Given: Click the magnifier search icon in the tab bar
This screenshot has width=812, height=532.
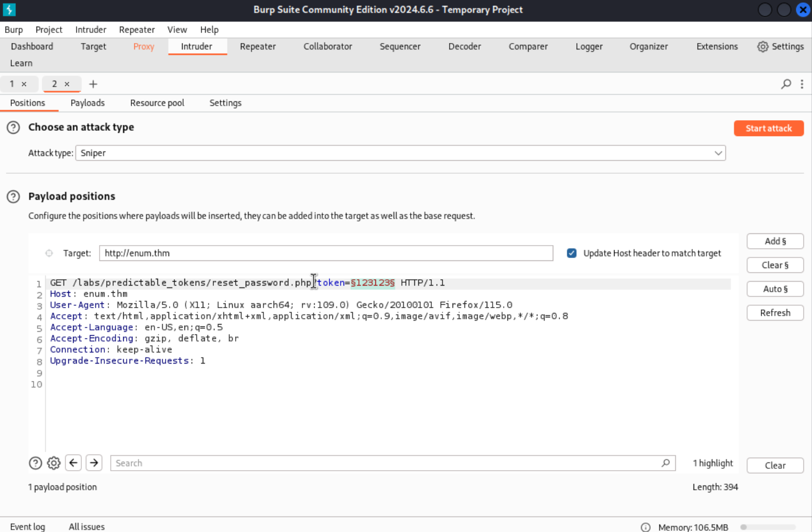Looking at the screenshot, I should [786, 84].
